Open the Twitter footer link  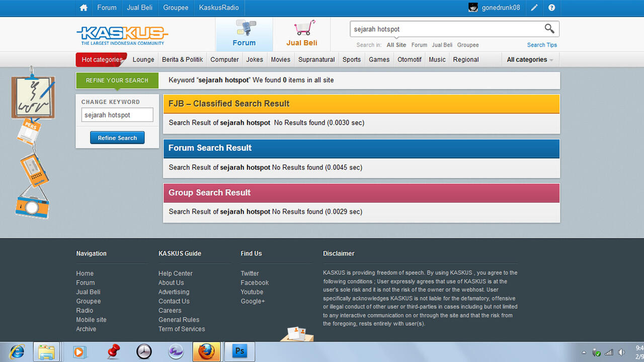click(x=250, y=274)
